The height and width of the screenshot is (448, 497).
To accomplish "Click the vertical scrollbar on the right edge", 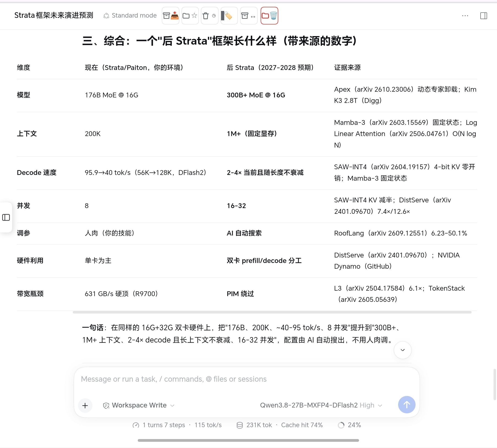I will pyautogui.click(x=494, y=384).
